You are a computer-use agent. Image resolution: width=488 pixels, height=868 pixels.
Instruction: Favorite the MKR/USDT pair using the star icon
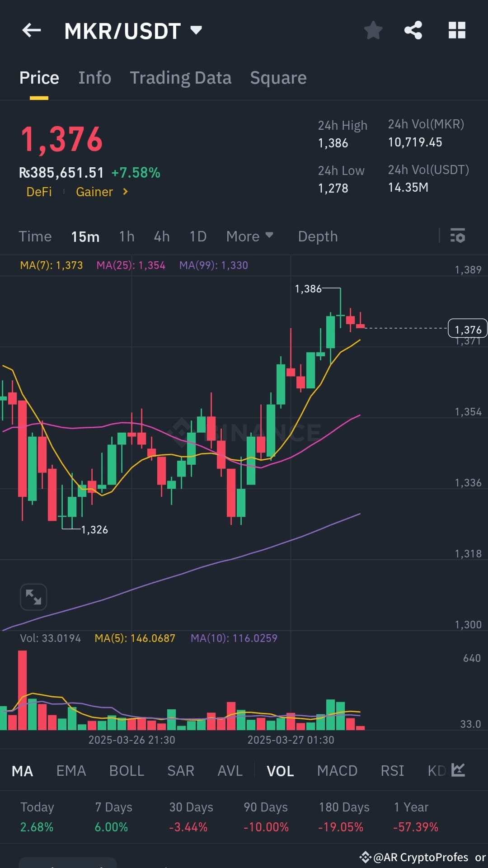pyautogui.click(x=373, y=30)
